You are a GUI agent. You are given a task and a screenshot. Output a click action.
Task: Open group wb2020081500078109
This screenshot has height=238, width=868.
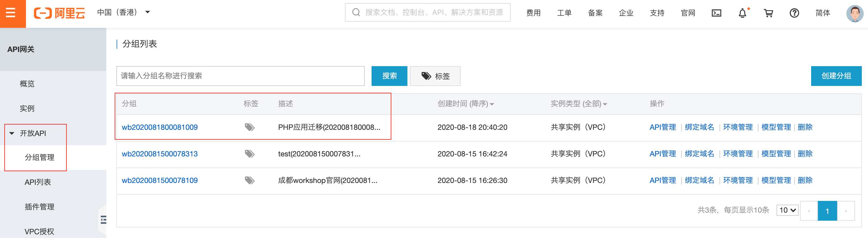[160, 181]
